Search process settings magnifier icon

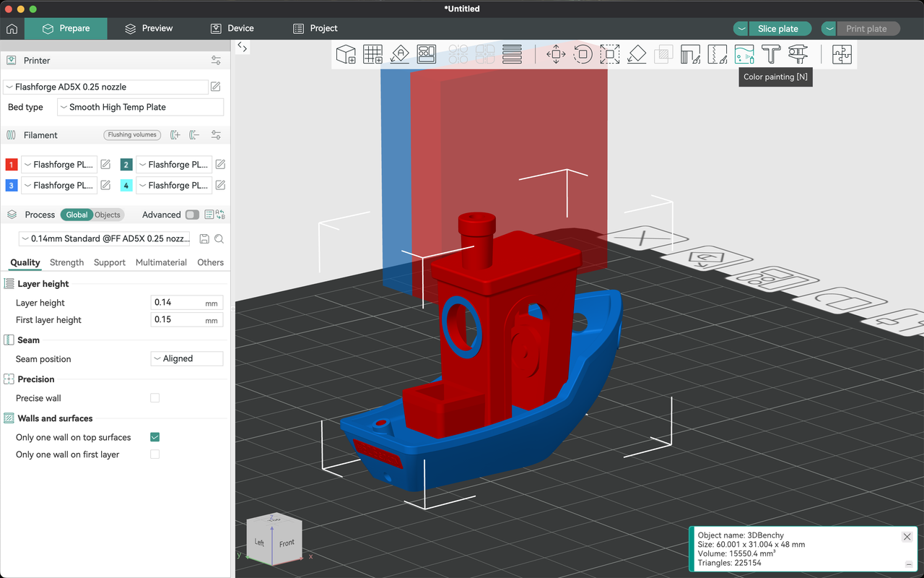click(219, 238)
